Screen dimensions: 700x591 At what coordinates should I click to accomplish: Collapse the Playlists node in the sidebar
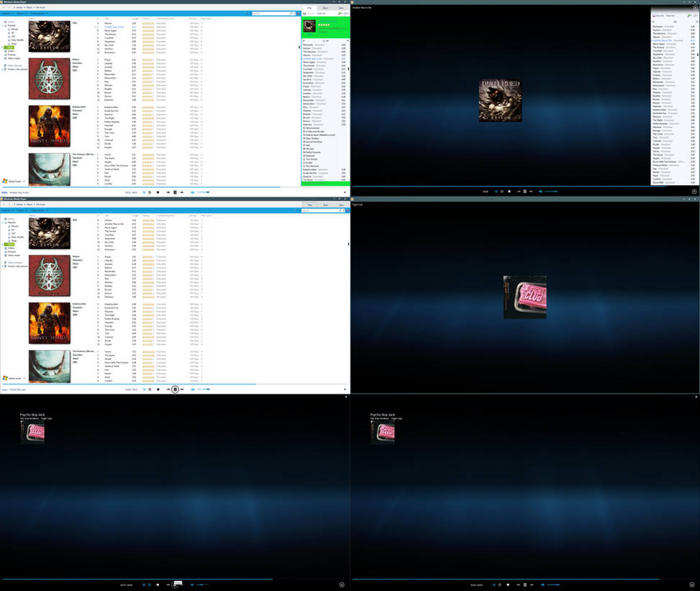click(x=2, y=26)
